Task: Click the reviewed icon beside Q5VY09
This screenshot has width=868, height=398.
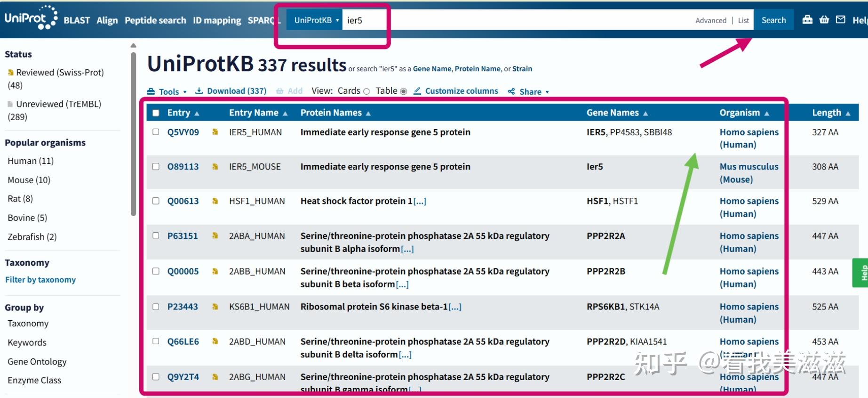Action: click(215, 132)
